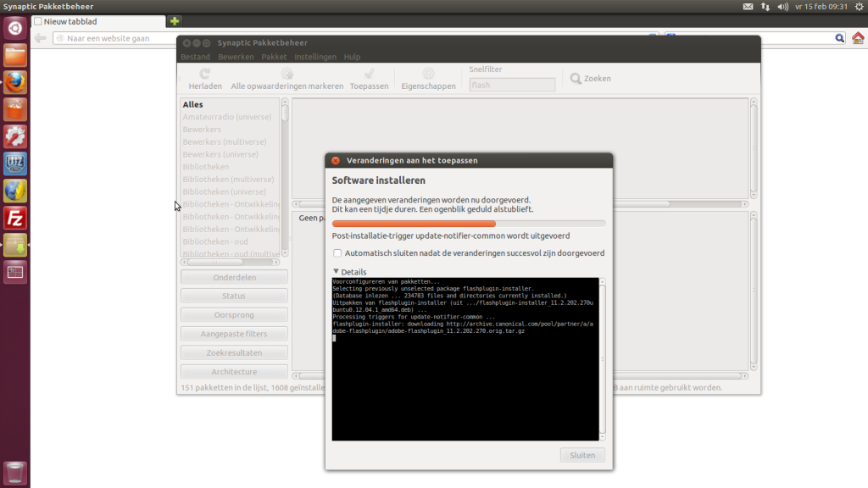
Task: Click the Zoekresultaten button
Action: [x=234, y=352]
